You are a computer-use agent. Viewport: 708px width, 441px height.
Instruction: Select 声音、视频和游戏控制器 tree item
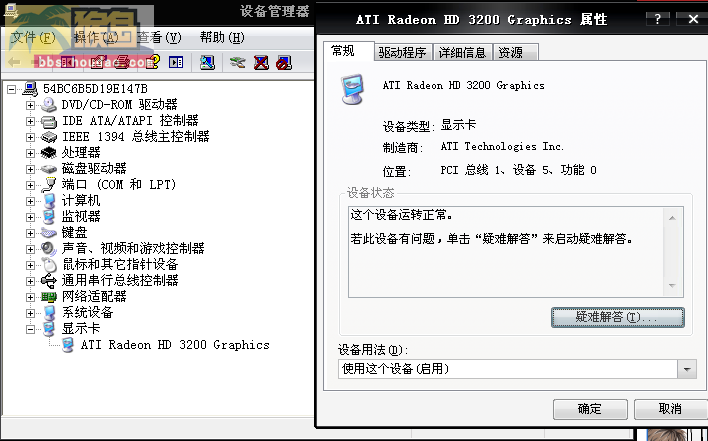click(x=133, y=248)
